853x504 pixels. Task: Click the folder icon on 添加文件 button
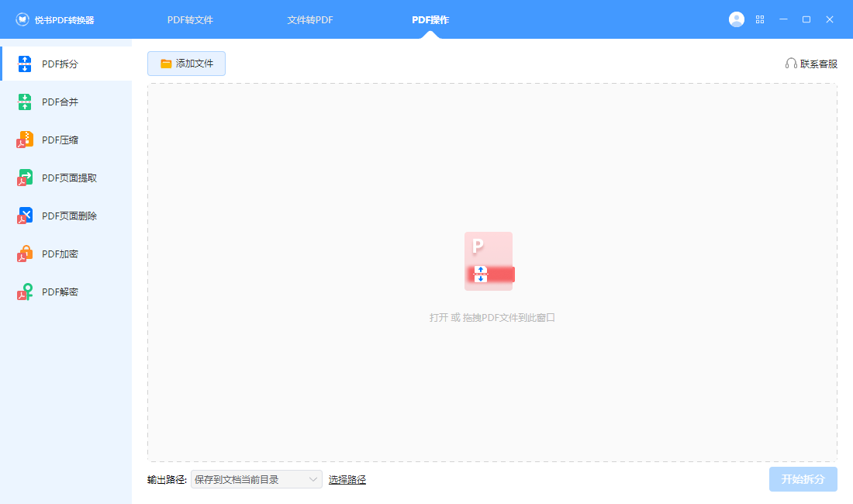coord(165,64)
